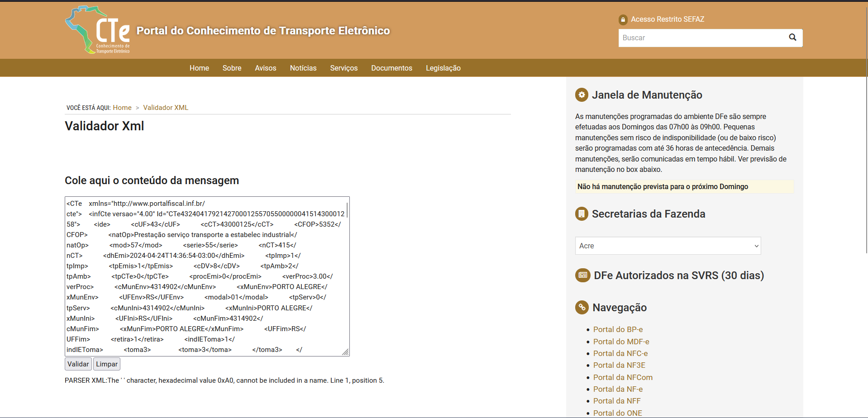Click the search magnifier icon
Image resolution: width=868 pixels, height=418 pixels.
792,38
